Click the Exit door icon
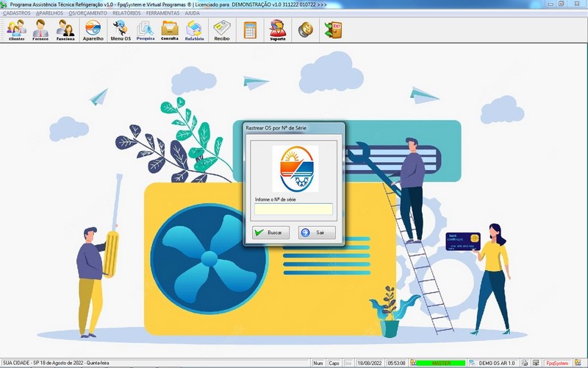Image resolution: width=588 pixels, height=368 pixels. (x=333, y=30)
